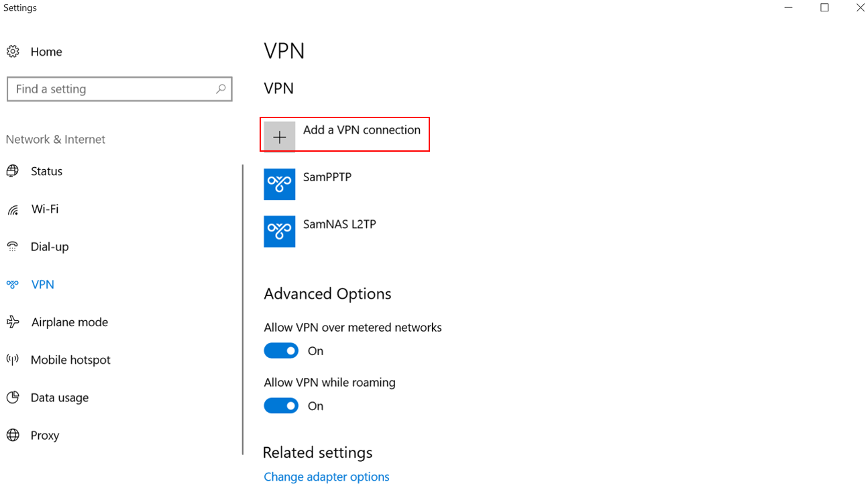868x484 pixels.
Task: Open Change adapter options link
Action: coord(327,477)
